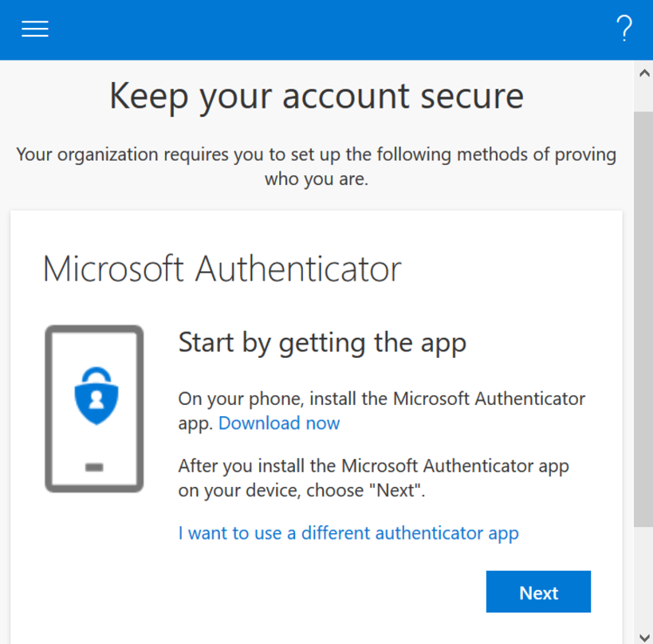Image resolution: width=653 pixels, height=644 pixels.
Task: Click the Keep your account secure heading
Action: point(317,96)
